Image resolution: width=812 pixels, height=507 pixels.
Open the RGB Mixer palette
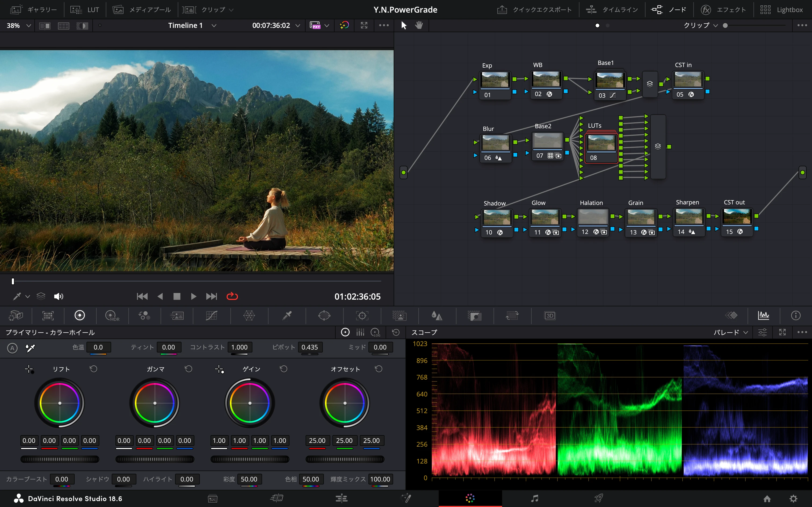click(144, 315)
